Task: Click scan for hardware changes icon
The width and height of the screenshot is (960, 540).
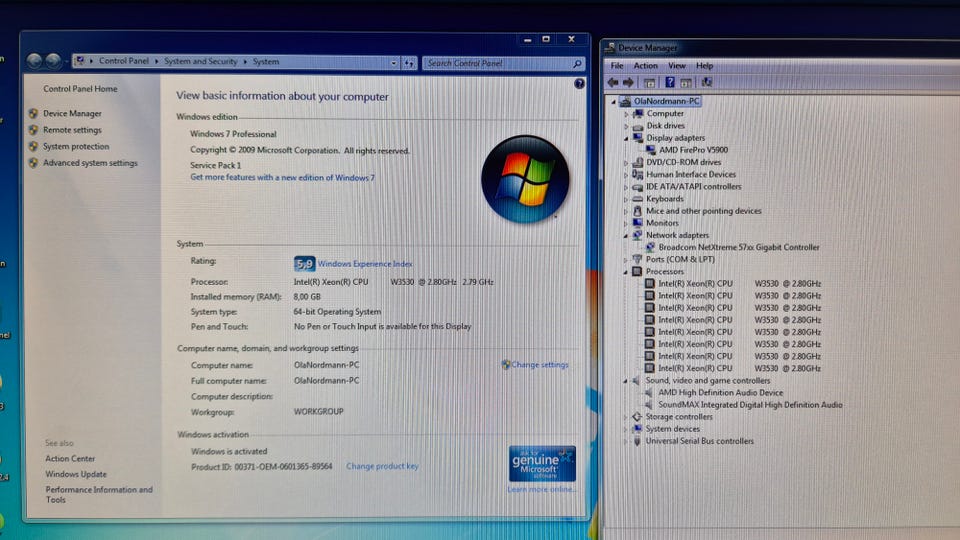Action: pos(707,82)
